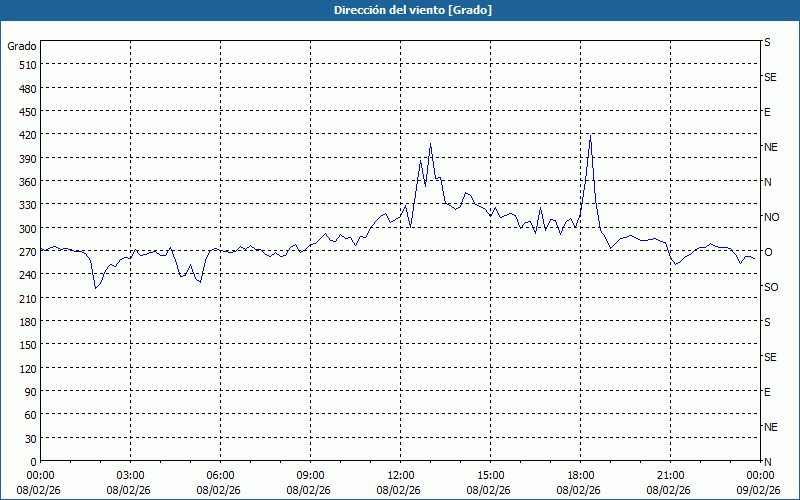Click the 420 y-axis value label

click(x=25, y=135)
